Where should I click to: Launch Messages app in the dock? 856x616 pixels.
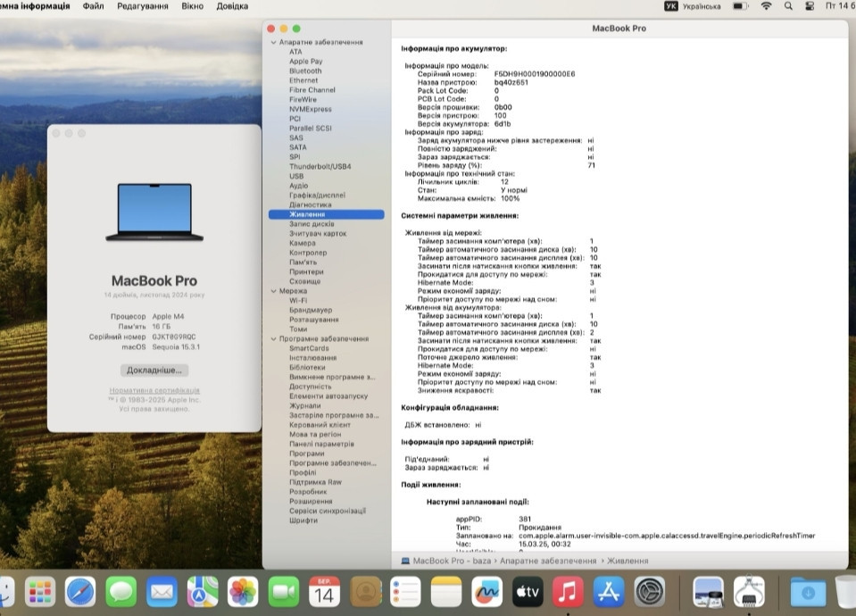[121, 591]
